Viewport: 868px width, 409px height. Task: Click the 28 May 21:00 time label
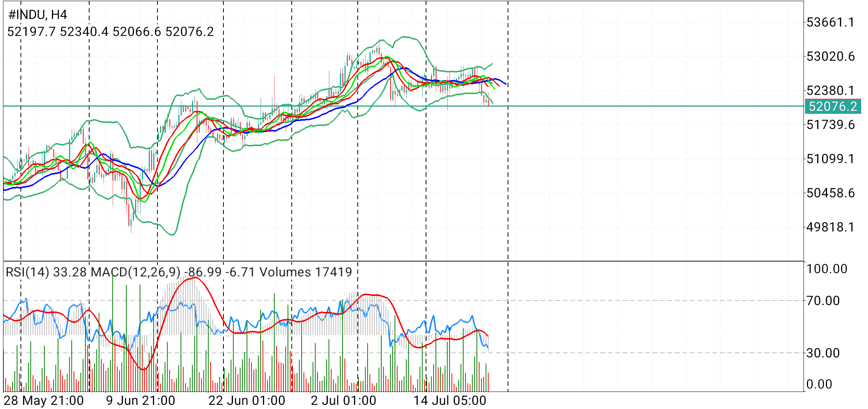point(44,401)
